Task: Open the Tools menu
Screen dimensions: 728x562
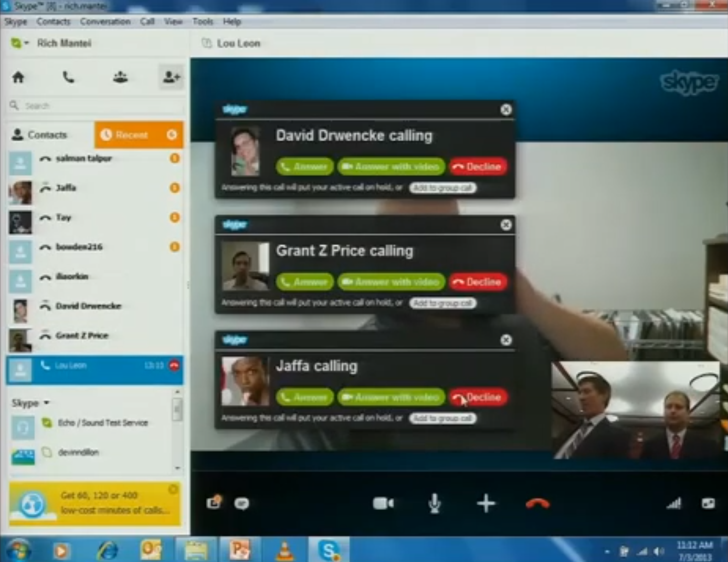Action: [203, 22]
